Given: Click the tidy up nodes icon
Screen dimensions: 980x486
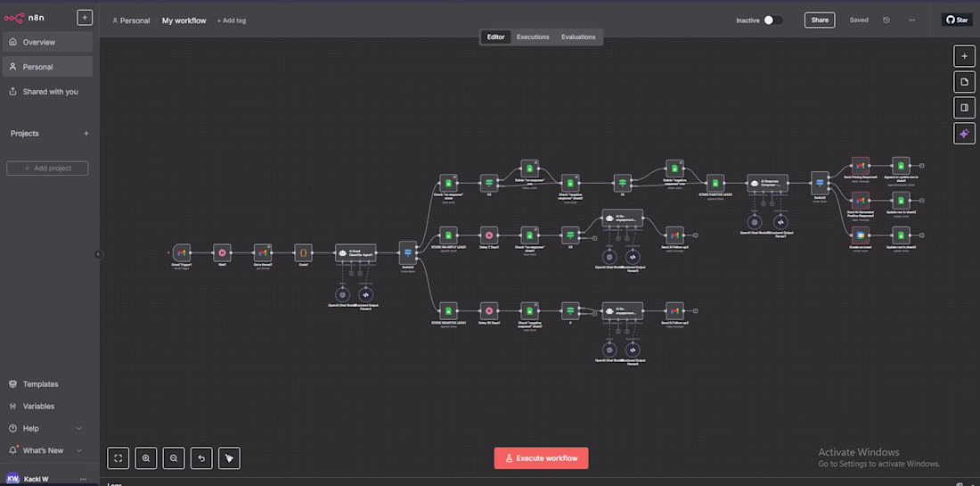Looking at the screenshot, I should tap(229, 457).
